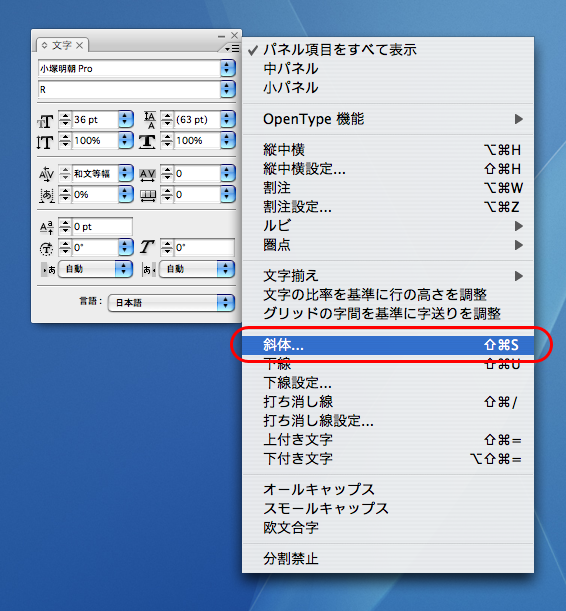Open the character rotation 0° dropdown
566x611 pixels.
(125, 247)
